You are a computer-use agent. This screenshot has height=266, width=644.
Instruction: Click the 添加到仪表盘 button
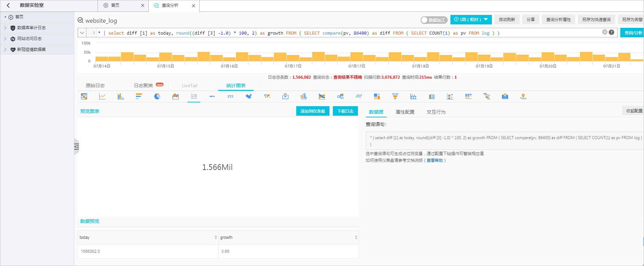tap(313, 111)
